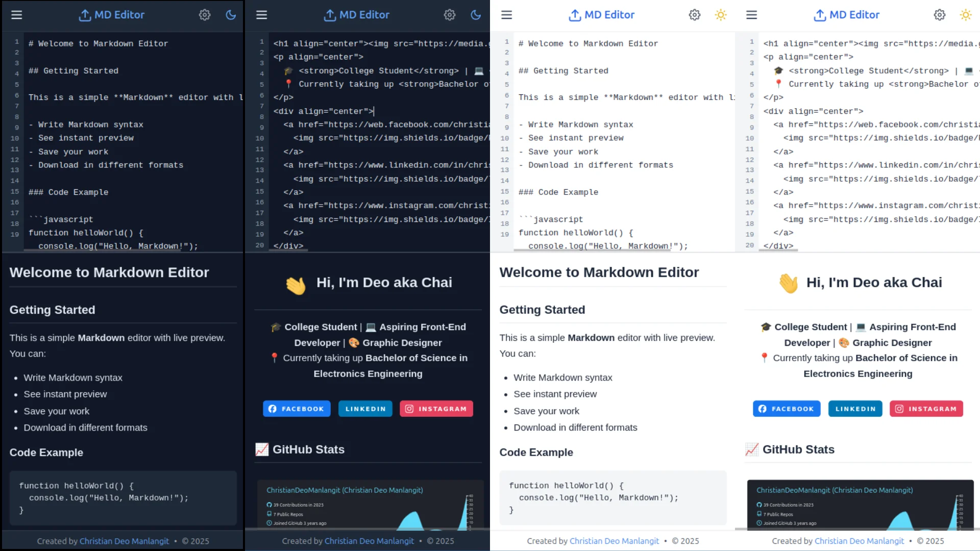Screen dimensions: 980x551
Task: Click '# Welcome to Markdown Editor' line, dark editor
Action: 98,44
